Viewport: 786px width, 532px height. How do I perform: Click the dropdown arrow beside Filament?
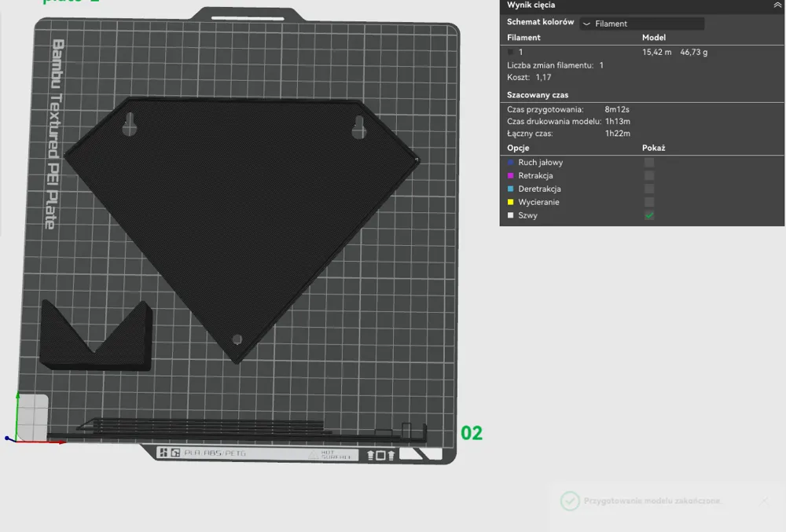tap(586, 24)
